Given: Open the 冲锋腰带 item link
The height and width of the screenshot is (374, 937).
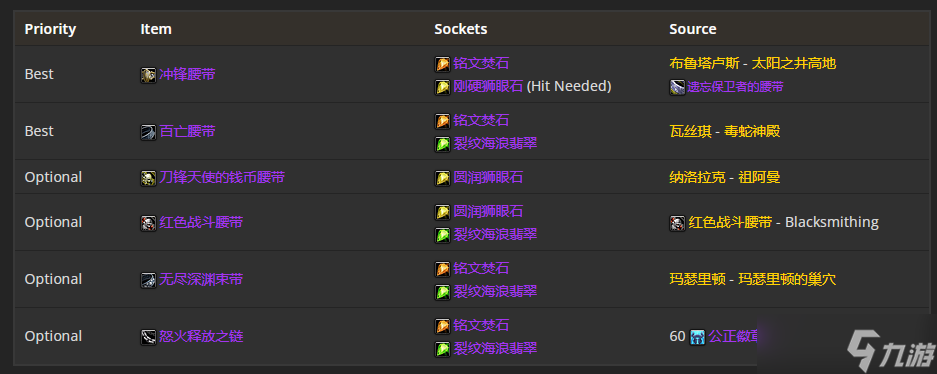Looking at the screenshot, I should tap(187, 75).
